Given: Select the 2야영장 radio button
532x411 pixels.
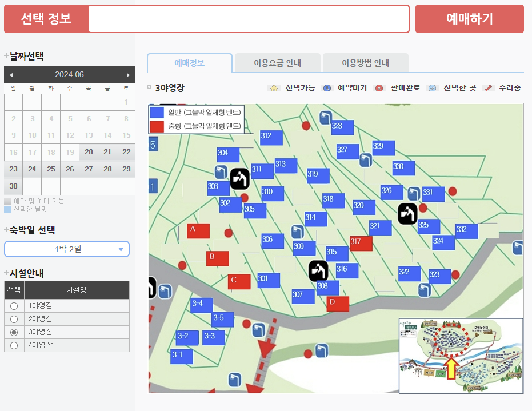Looking at the screenshot, I should [14, 319].
